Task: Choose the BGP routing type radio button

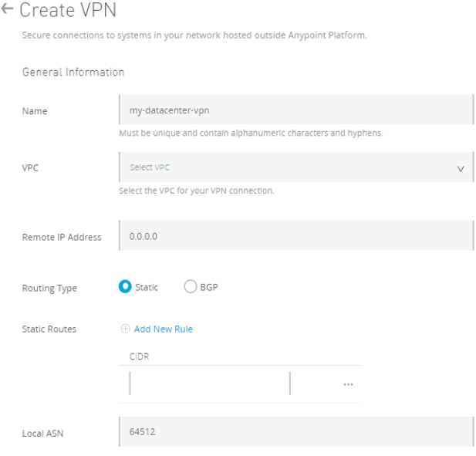Action: [x=191, y=287]
